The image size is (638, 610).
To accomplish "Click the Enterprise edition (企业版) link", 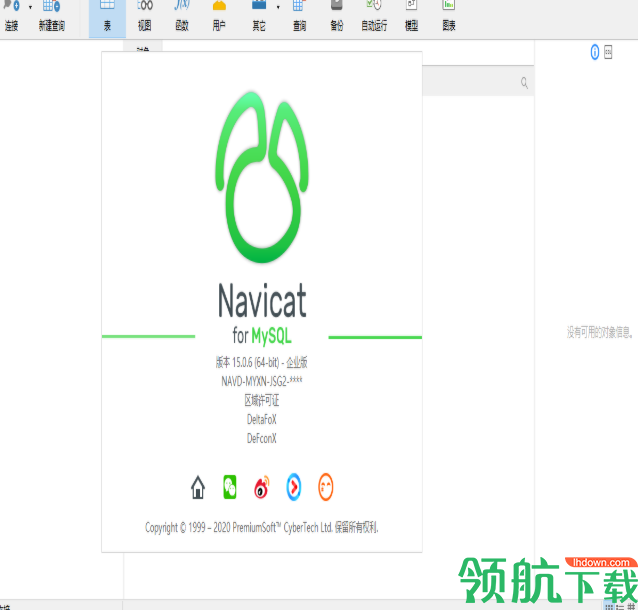I will [x=297, y=362].
